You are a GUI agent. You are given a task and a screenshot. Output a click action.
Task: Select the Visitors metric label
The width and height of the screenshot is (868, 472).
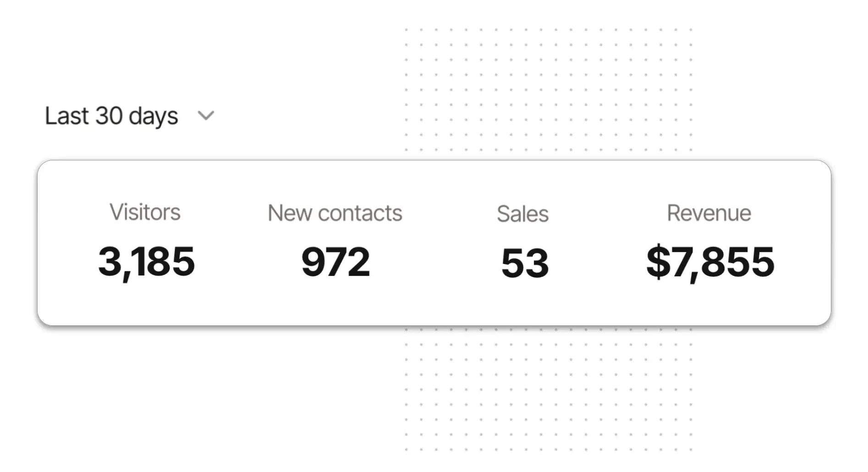pyautogui.click(x=145, y=212)
